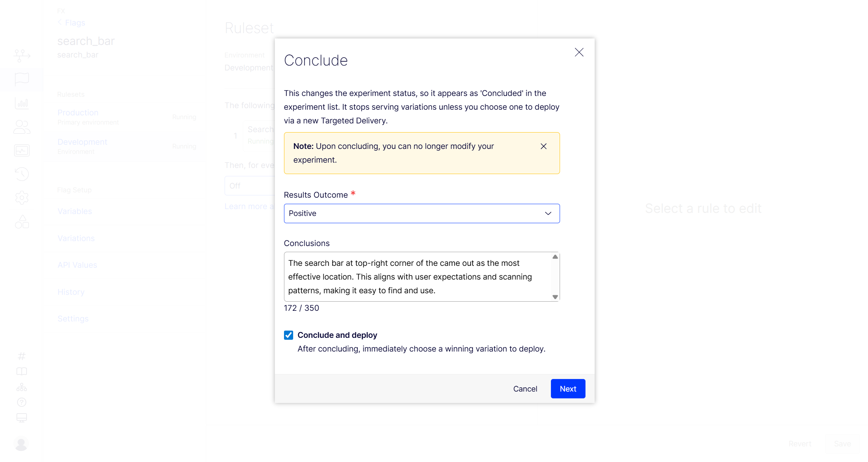Click inside the Conclusions text area
Viewport: 868px width, 462px height.
point(417,277)
